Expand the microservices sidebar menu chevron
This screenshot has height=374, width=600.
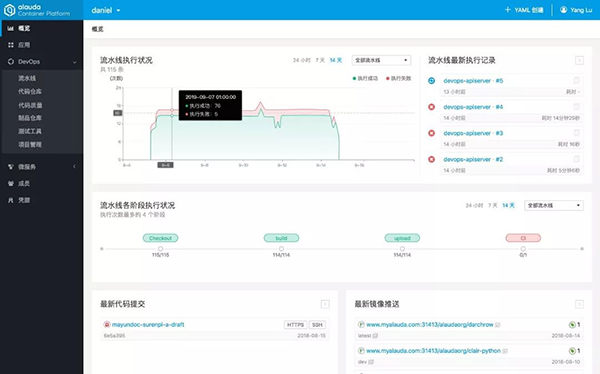coord(74,167)
